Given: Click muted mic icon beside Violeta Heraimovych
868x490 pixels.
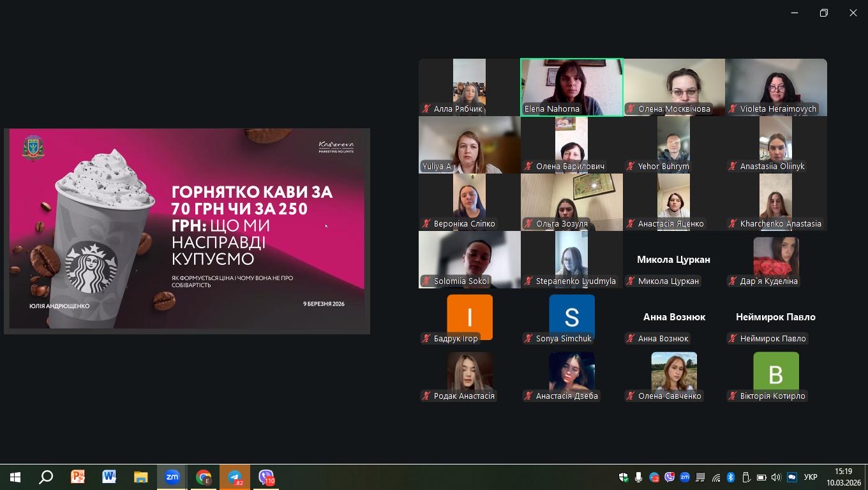Looking at the screenshot, I should (x=733, y=109).
